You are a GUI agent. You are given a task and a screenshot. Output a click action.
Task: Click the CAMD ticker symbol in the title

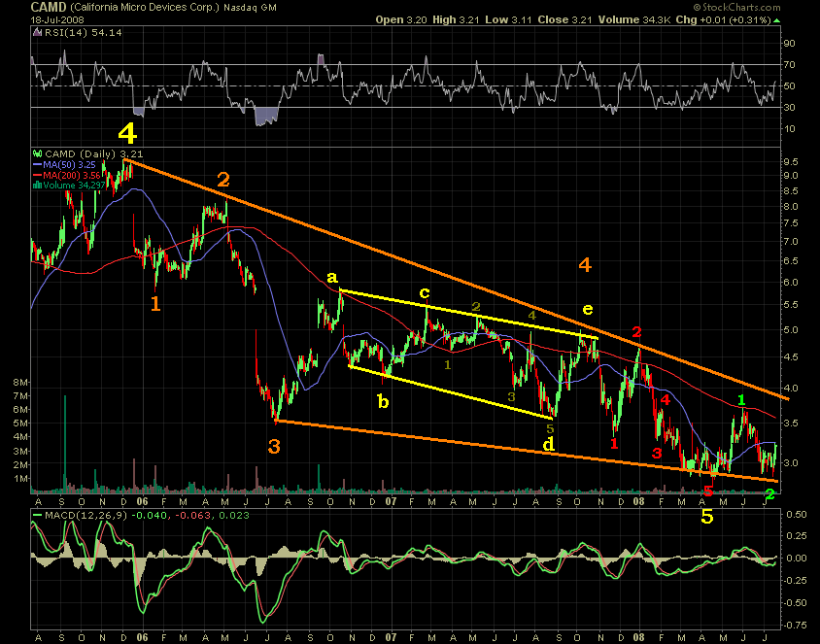point(49,8)
